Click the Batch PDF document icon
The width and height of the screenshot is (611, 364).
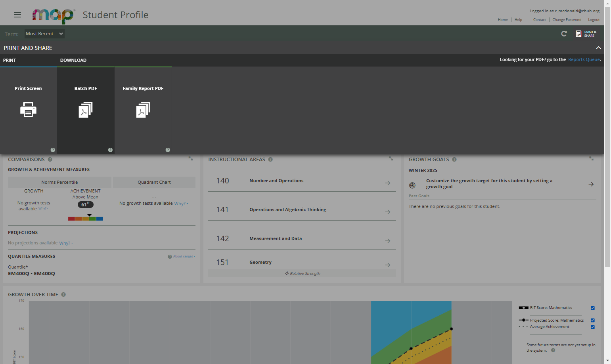click(86, 110)
